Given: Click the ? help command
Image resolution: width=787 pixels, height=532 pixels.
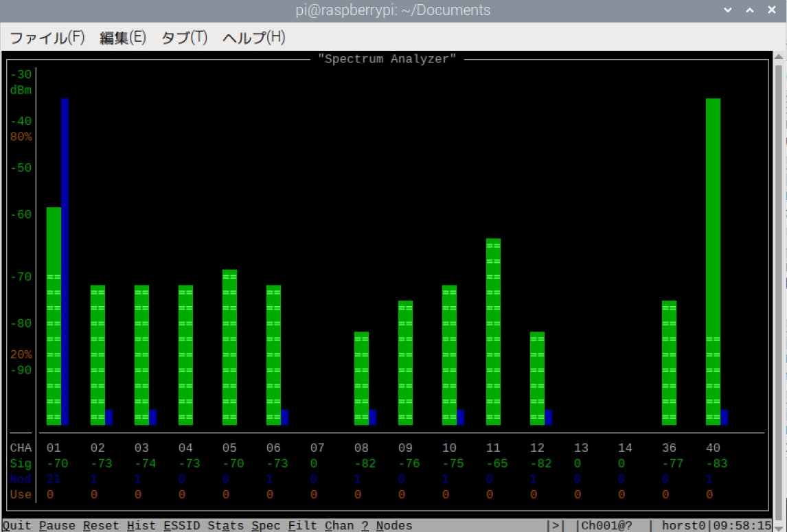Looking at the screenshot, I should 365,526.
